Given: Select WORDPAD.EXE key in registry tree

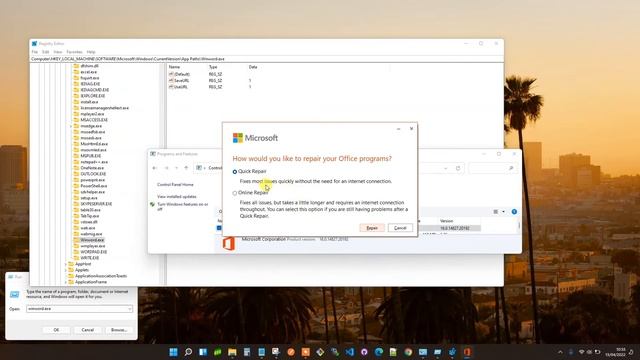Looking at the screenshot, I should 93,252.
